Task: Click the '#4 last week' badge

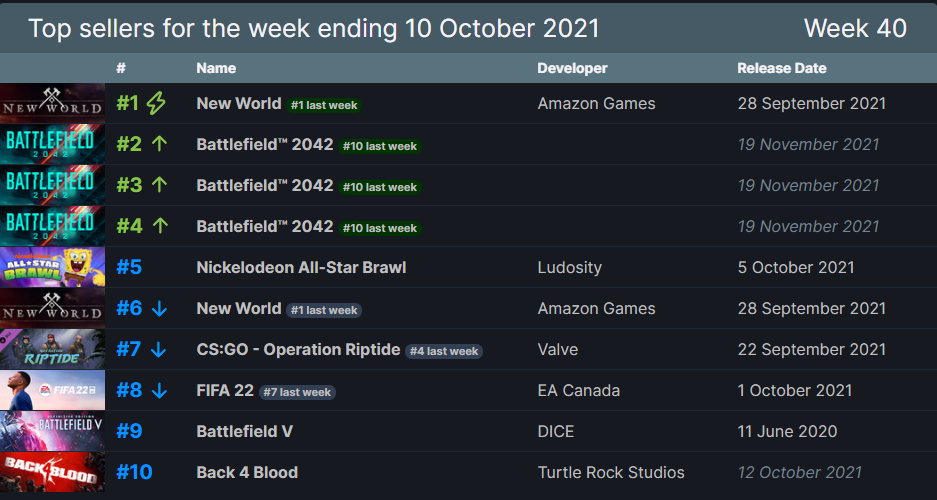Action: (444, 351)
